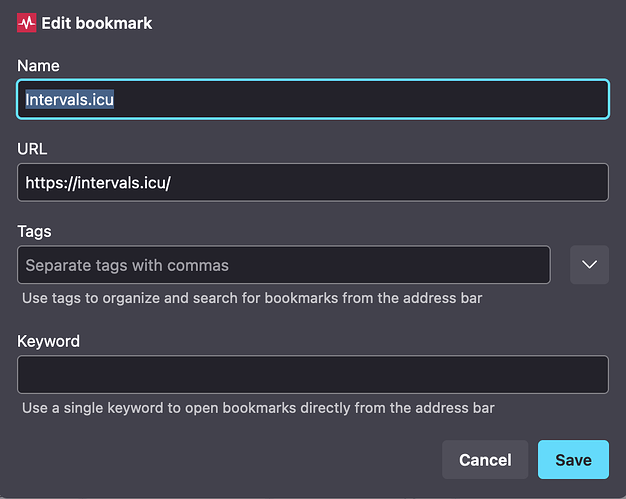Click hint "Use tags to organize and search"
The width and height of the screenshot is (626, 499).
(252, 298)
